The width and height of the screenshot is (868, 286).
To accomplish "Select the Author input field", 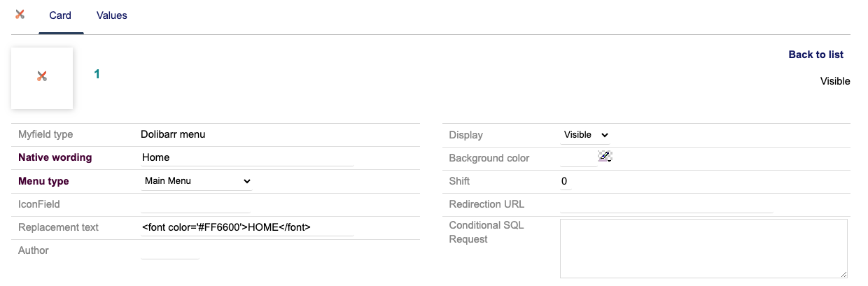I will [170, 251].
